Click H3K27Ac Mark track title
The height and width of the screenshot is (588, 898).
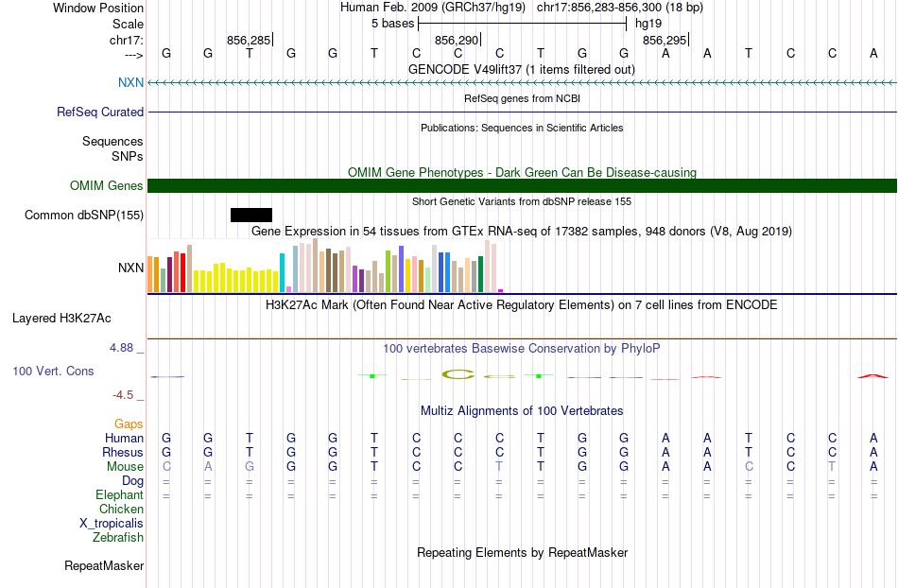pyautogui.click(x=522, y=304)
